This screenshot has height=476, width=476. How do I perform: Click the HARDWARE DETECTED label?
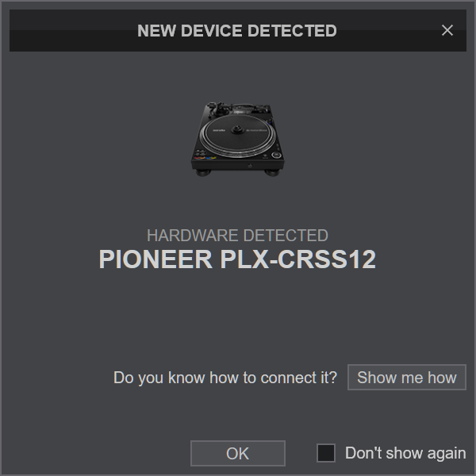[x=237, y=236]
